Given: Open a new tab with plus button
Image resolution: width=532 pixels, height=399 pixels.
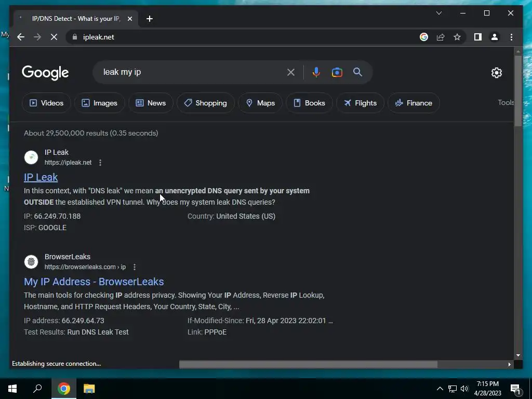Looking at the screenshot, I should coord(150,19).
